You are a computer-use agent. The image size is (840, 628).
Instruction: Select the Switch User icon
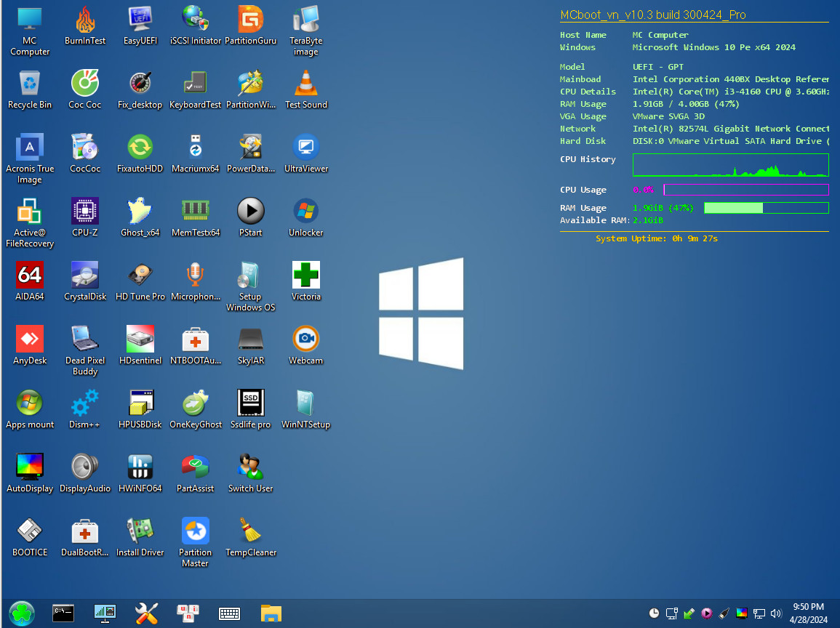pyautogui.click(x=251, y=472)
